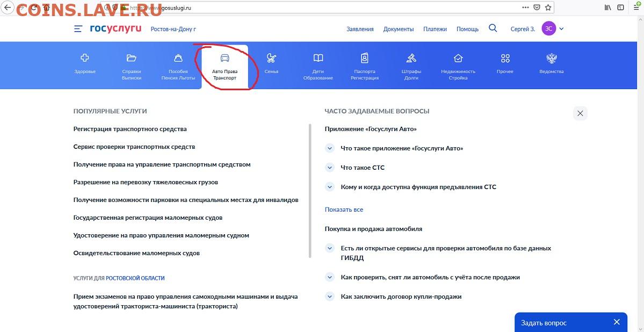This screenshot has height=332, width=644.
Task: Open Удостоверение на право управления маломерным судном
Action: pos(161,235)
